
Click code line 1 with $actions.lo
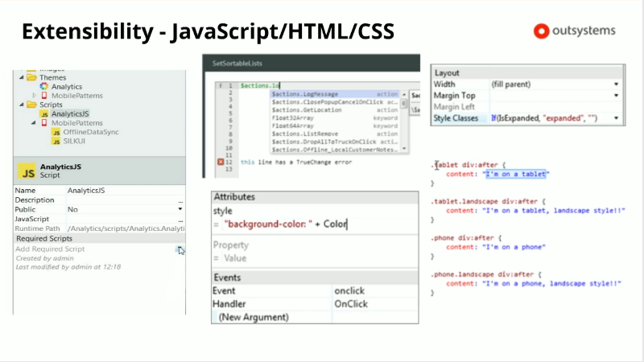tap(260, 86)
